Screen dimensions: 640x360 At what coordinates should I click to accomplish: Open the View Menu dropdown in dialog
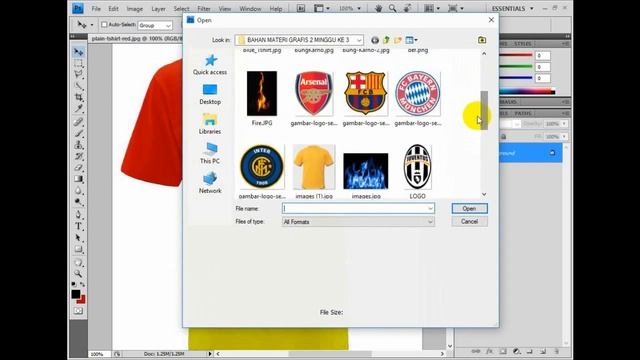click(411, 40)
